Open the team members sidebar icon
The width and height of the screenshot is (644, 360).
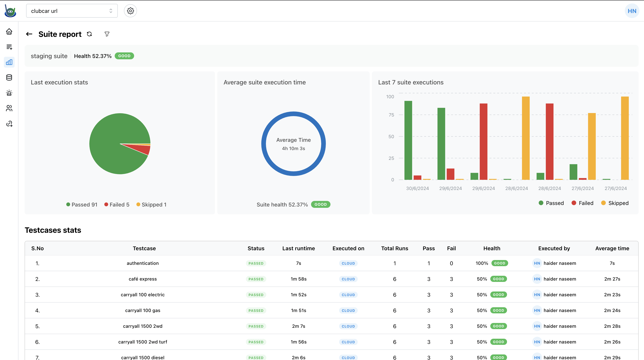[9, 108]
